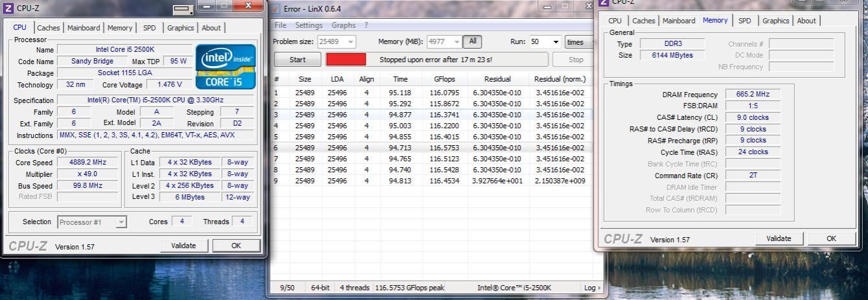Click the Cycle Time (tRAS) value 24 clocks

(x=752, y=152)
